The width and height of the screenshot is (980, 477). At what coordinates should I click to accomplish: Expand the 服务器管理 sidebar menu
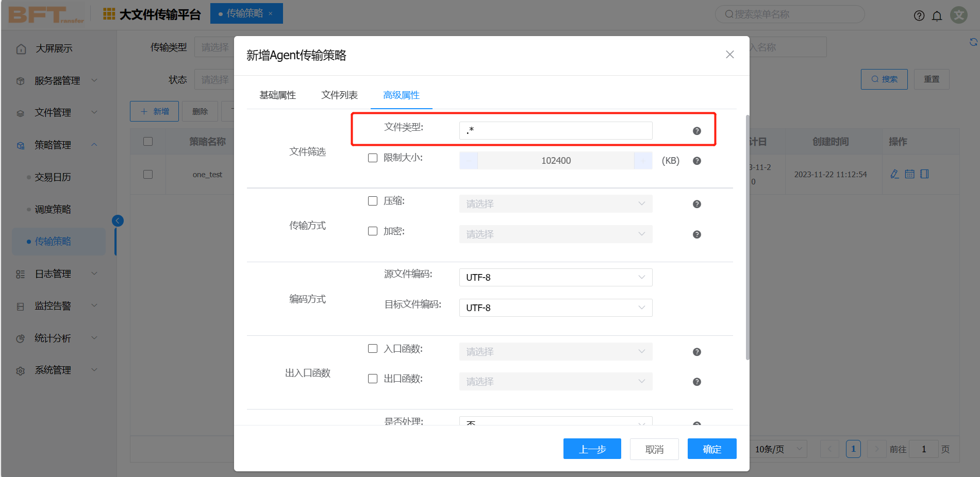pos(57,81)
